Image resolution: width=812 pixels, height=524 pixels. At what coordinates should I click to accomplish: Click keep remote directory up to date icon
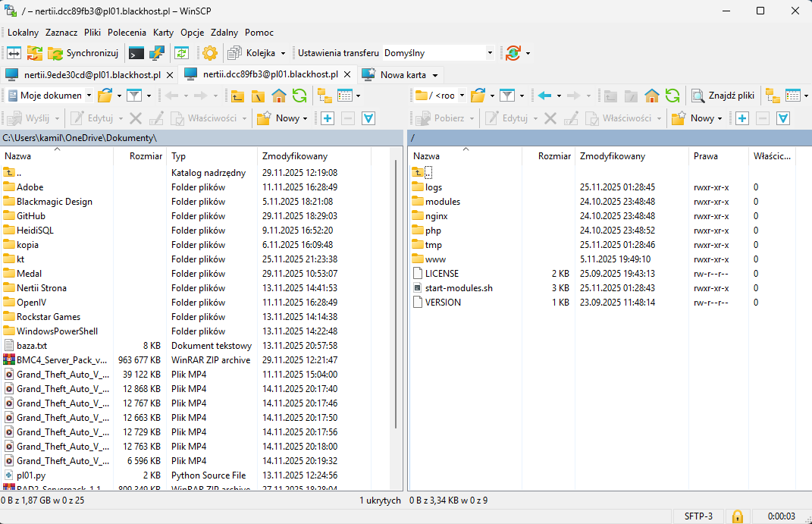pyautogui.click(x=181, y=53)
